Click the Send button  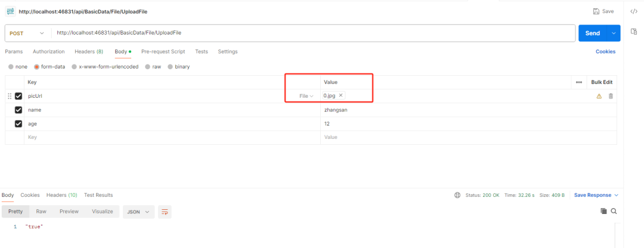pos(592,33)
